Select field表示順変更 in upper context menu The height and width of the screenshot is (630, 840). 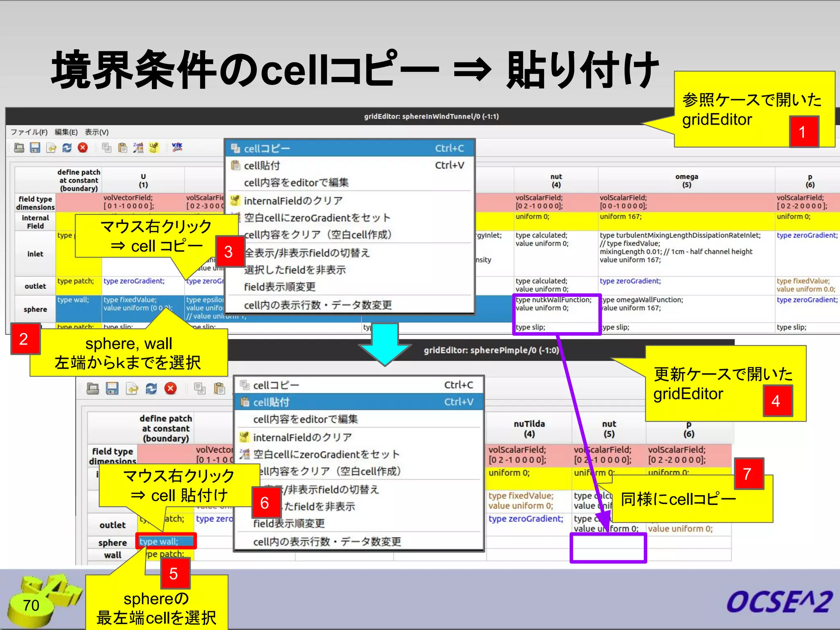(349, 287)
